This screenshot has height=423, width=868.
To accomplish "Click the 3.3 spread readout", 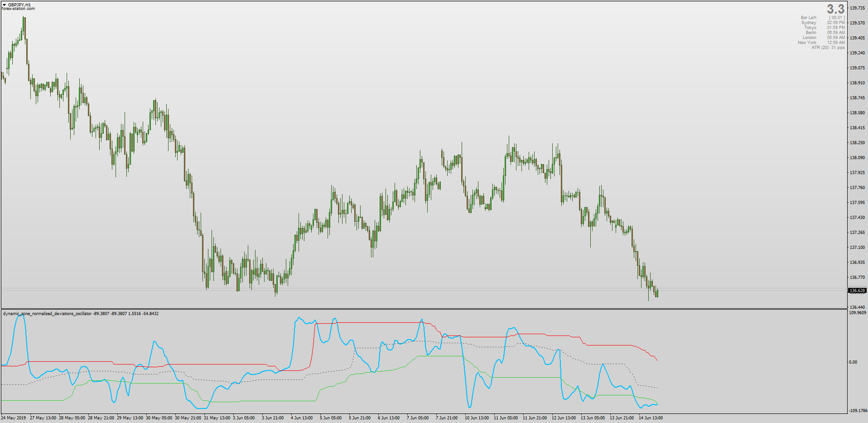I will tap(836, 9).
